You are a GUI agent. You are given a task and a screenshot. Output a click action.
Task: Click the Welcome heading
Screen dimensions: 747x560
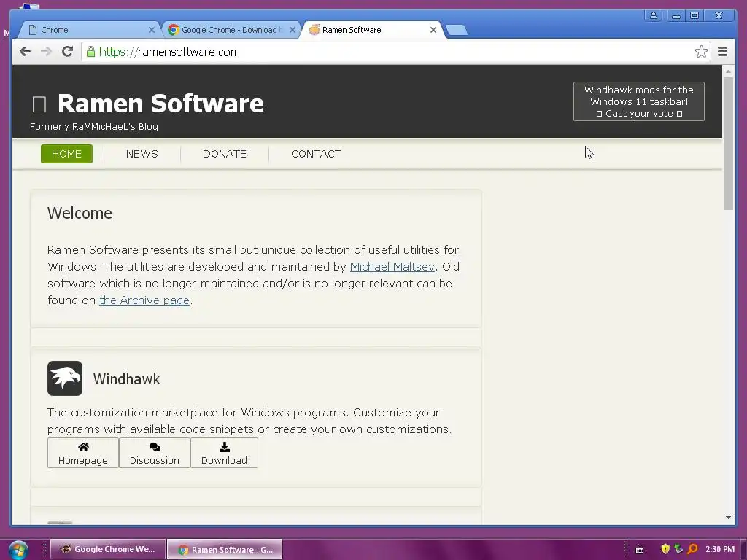pos(80,214)
